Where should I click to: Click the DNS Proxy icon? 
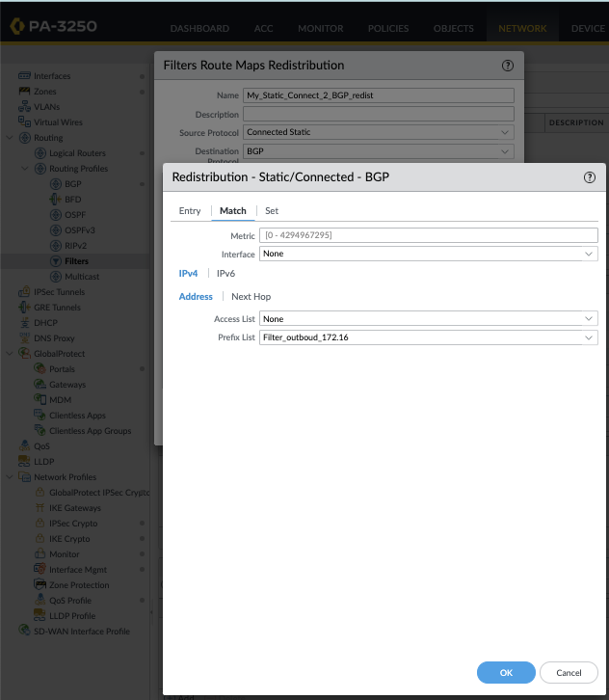coord(25,338)
